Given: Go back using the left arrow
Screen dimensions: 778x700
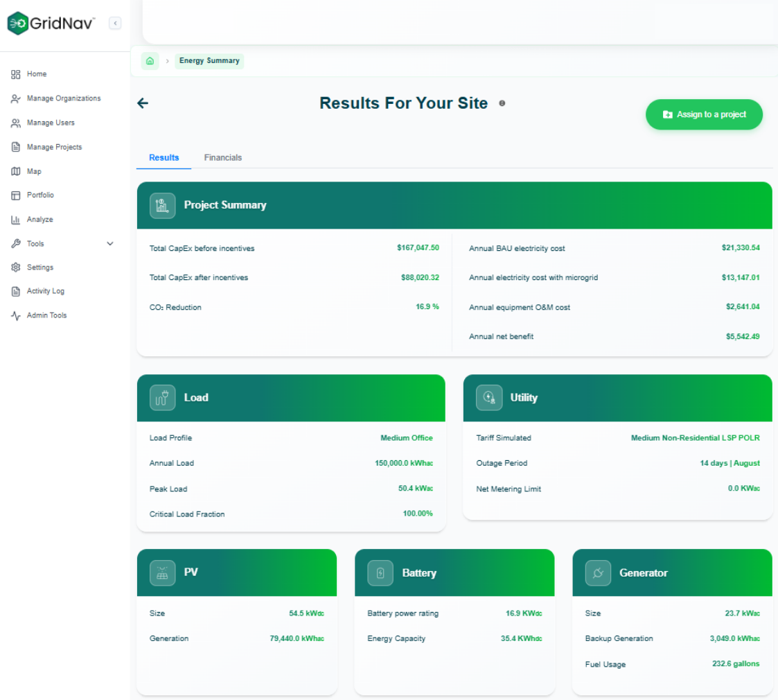Looking at the screenshot, I should (x=143, y=103).
